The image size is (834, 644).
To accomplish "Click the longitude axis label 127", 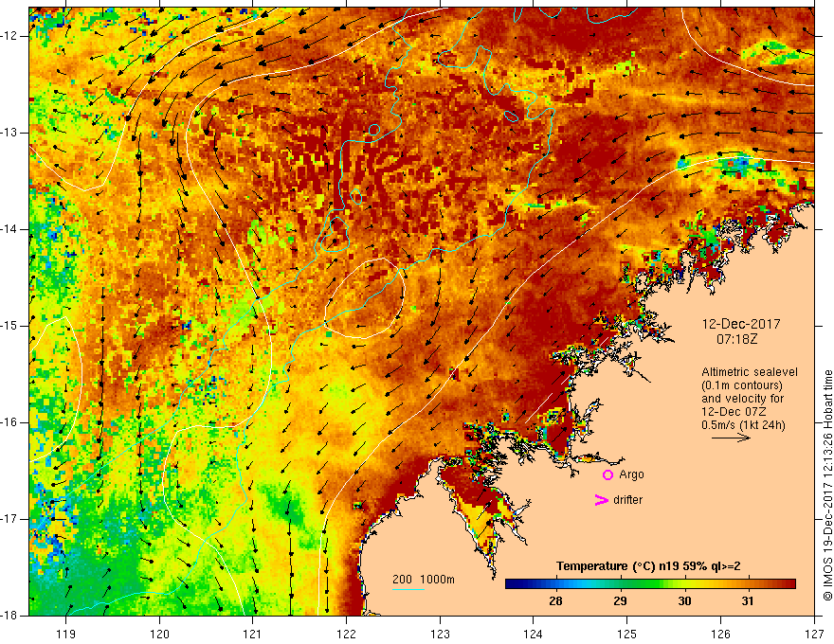I will (x=814, y=634).
